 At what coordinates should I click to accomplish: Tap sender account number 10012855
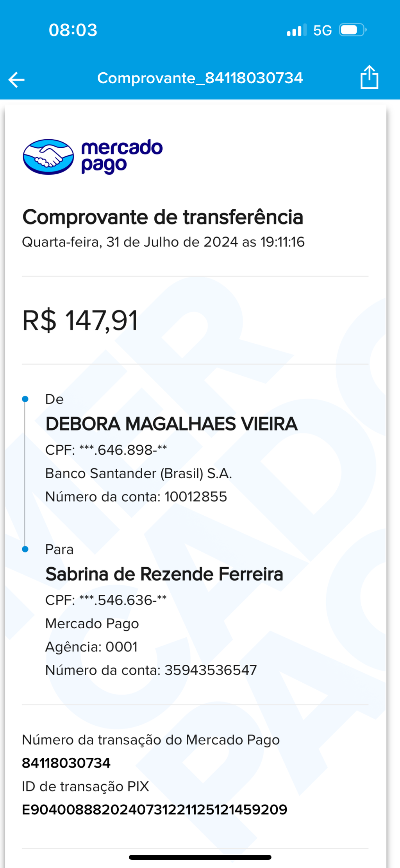[196, 497]
